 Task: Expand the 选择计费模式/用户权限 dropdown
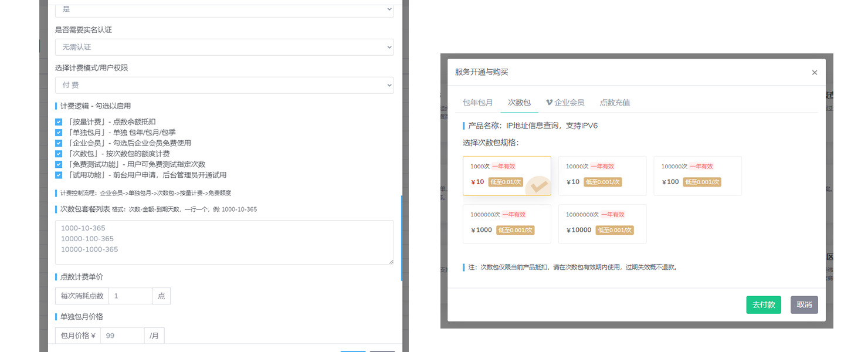pos(224,85)
